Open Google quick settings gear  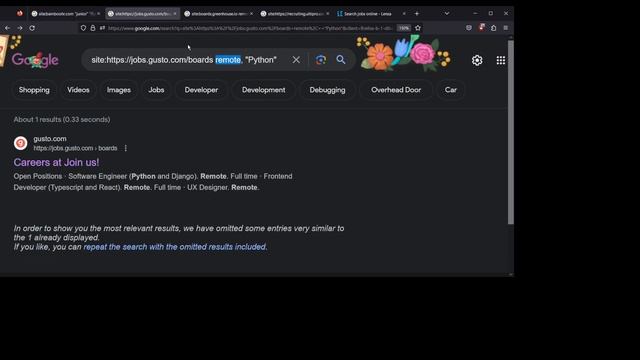477,60
